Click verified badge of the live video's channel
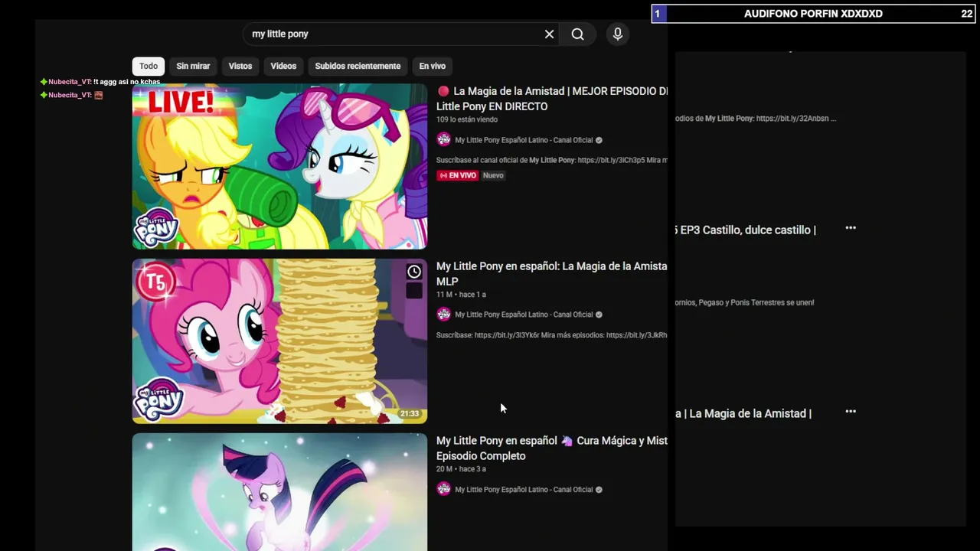 599,140
